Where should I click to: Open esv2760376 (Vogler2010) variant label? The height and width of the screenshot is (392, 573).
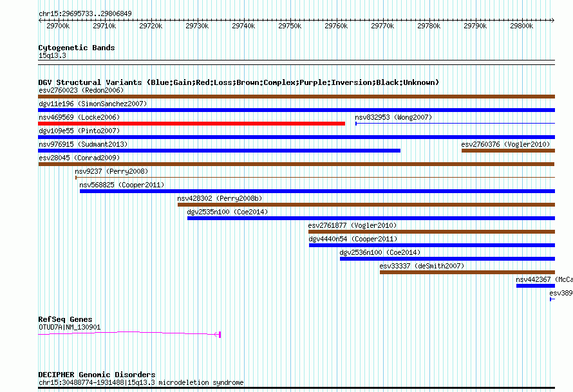pyautogui.click(x=505, y=144)
